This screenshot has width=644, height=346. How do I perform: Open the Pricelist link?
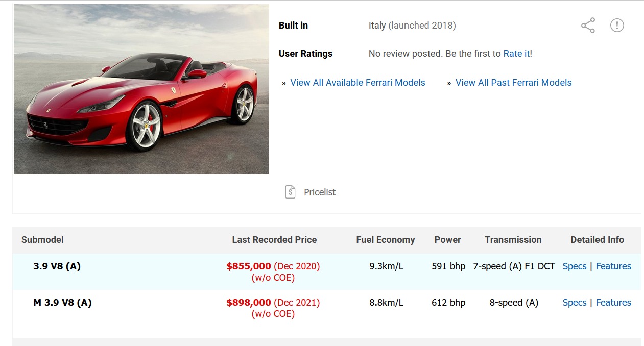pos(320,192)
